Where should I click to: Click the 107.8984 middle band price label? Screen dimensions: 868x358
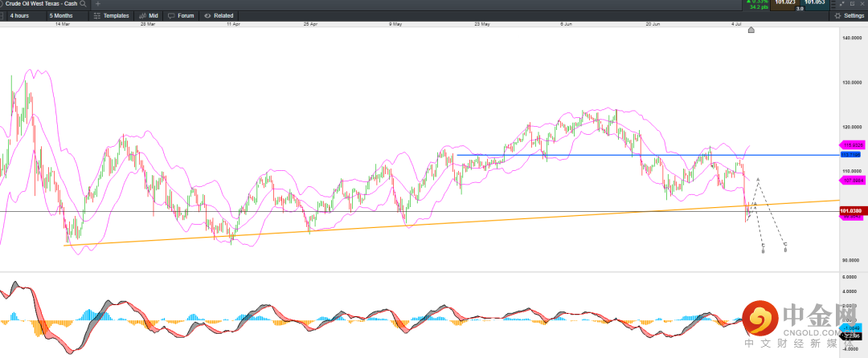(852, 179)
